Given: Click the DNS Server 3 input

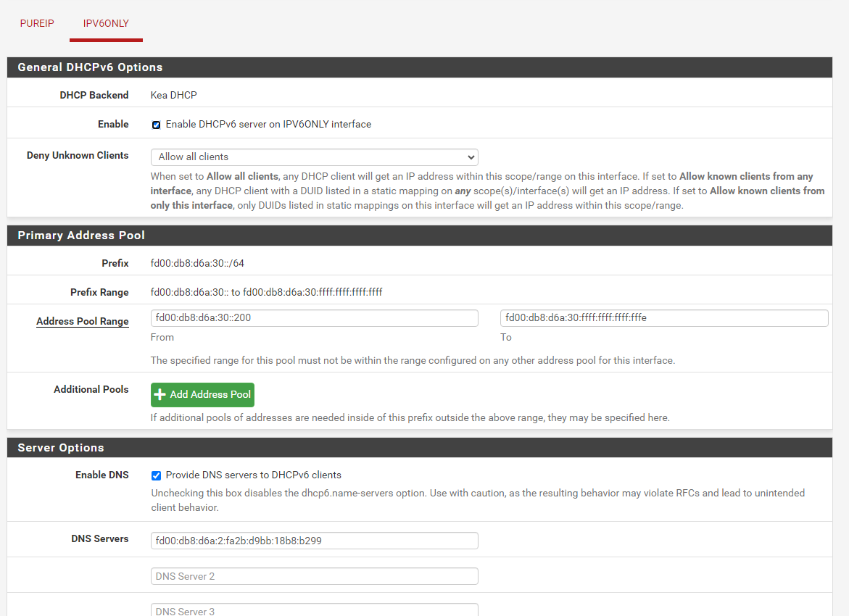Looking at the screenshot, I should point(315,610).
